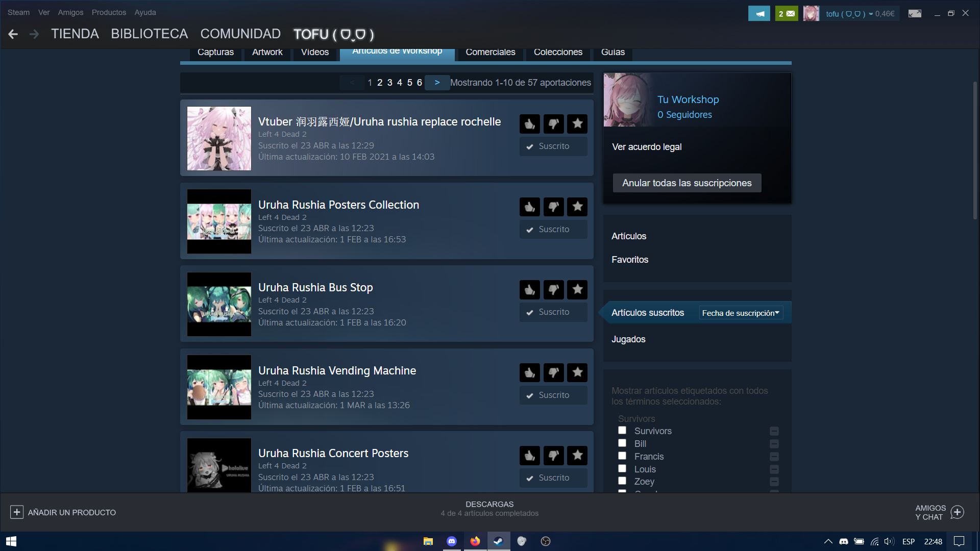This screenshot has height=551, width=980.
Task: Check the Survivors tag checkbox
Action: [x=622, y=430]
